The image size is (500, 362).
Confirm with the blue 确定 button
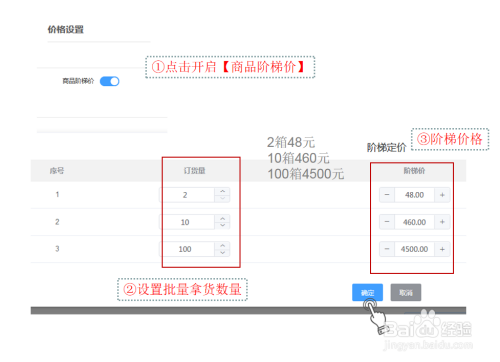click(367, 293)
